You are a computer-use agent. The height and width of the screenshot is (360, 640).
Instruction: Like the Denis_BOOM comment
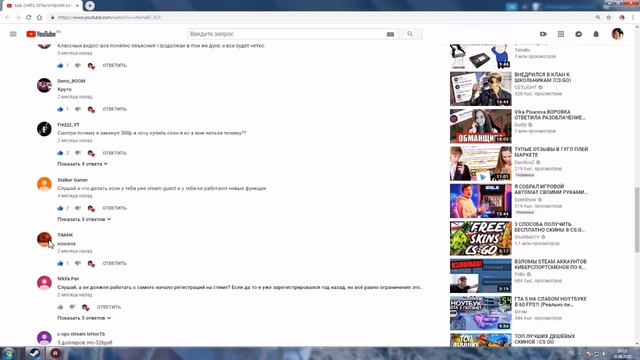[60, 109]
